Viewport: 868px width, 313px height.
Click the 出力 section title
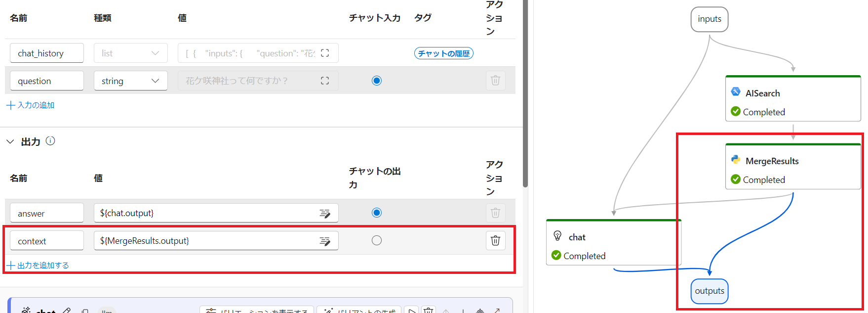(31, 142)
